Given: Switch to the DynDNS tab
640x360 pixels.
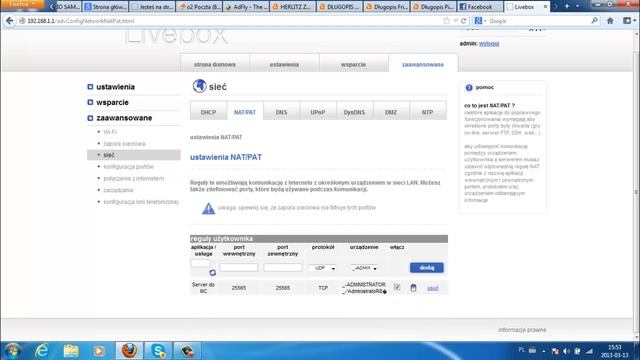Looking at the screenshot, I should coord(354,112).
